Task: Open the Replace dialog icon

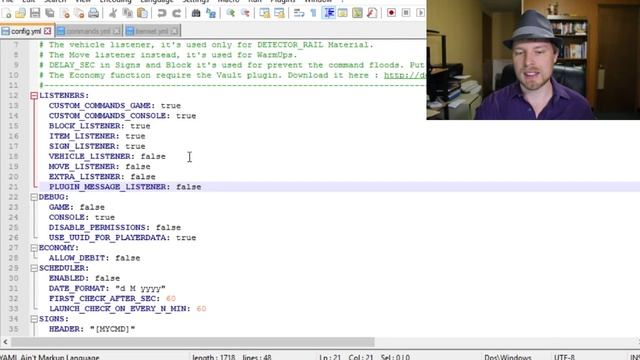Action: coord(211,13)
